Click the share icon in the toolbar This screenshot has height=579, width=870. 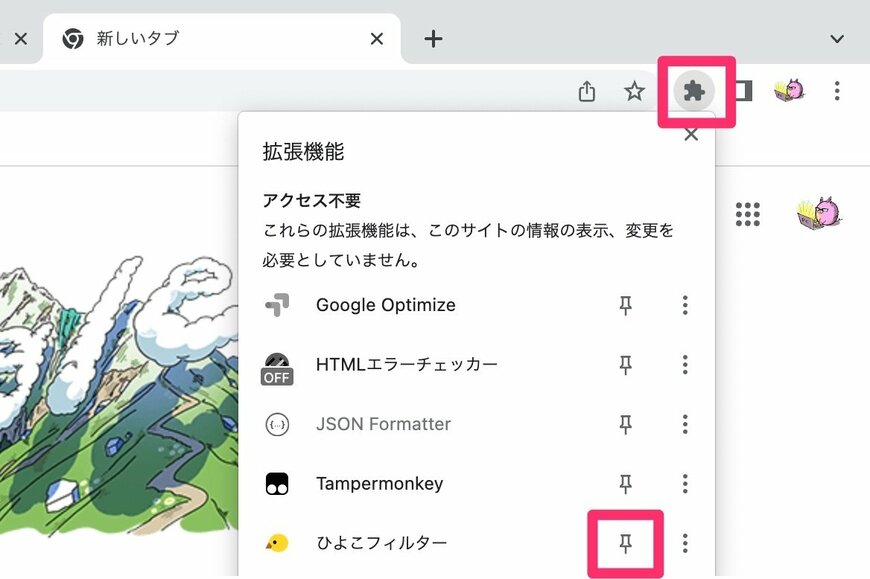pyautogui.click(x=587, y=91)
